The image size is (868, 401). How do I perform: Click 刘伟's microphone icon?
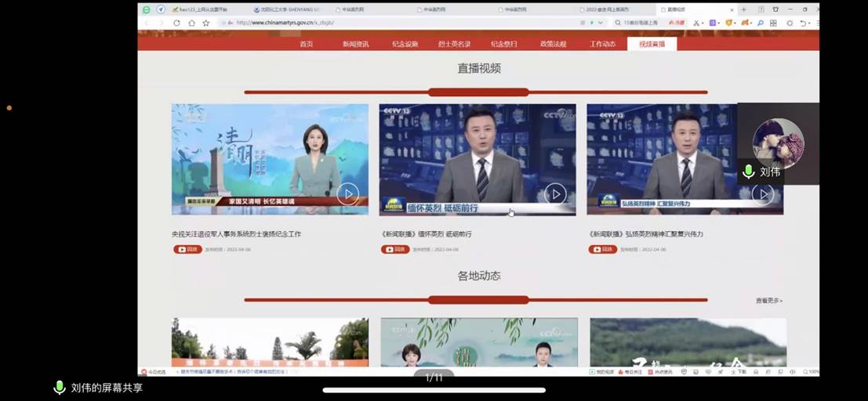pyautogui.click(x=748, y=172)
